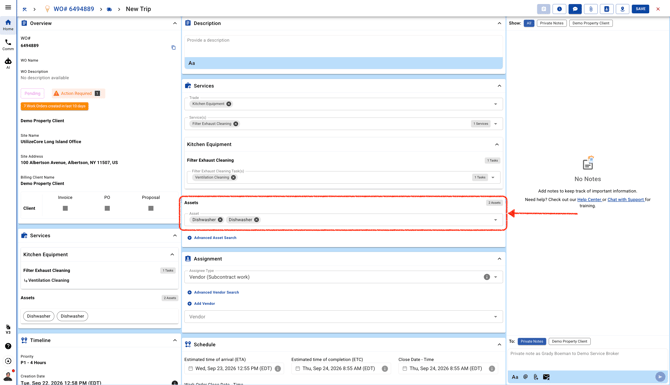This screenshot has width=670, height=385.
Task: Remove the Filter Exhaust Cleaning service chip
Action: coord(236,123)
